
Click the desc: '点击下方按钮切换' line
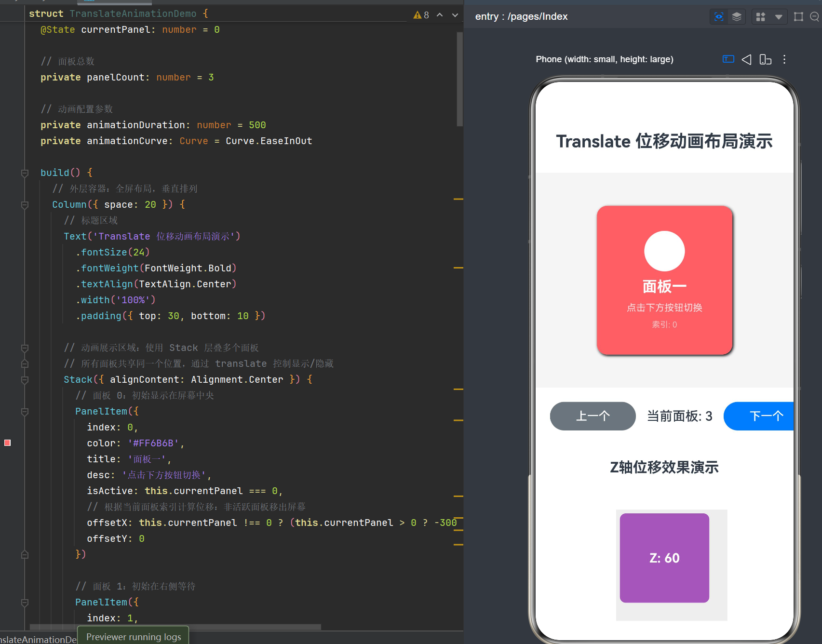tap(149, 475)
